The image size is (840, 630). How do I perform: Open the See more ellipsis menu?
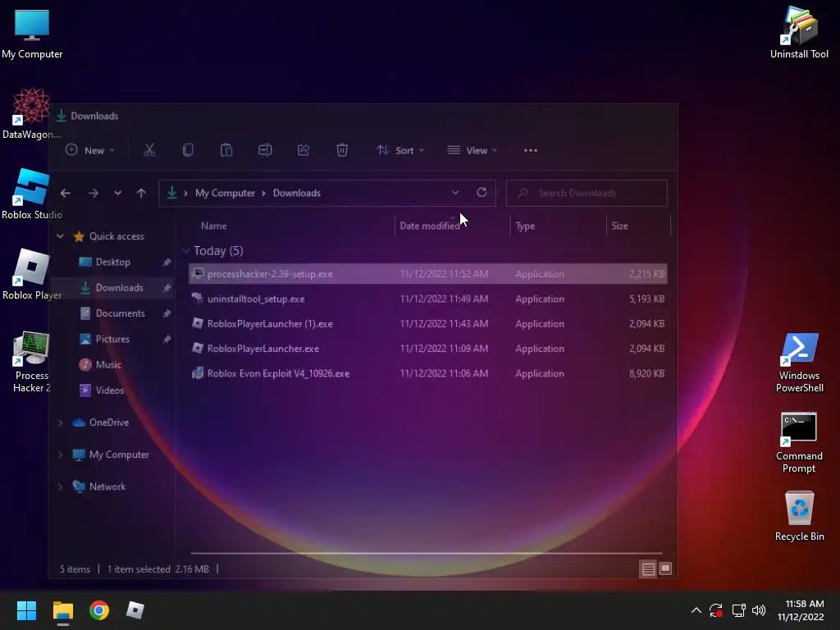click(531, 151)
